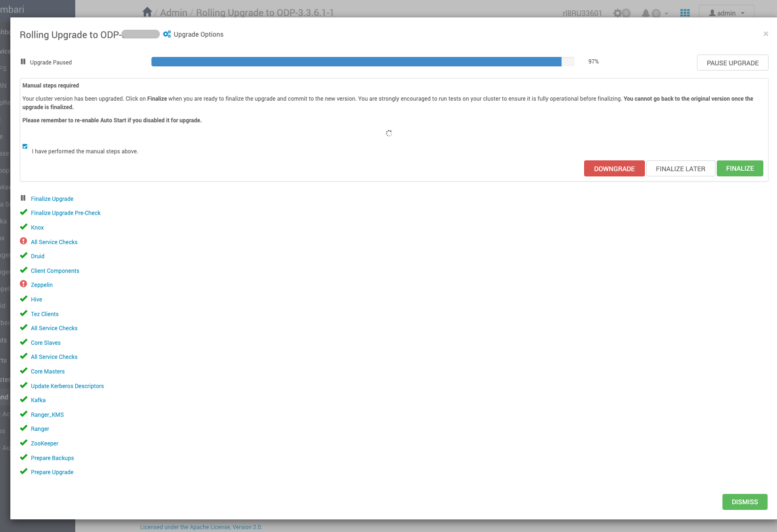Dismiss the upgrade dialog with DISMISS

point(745,502)
